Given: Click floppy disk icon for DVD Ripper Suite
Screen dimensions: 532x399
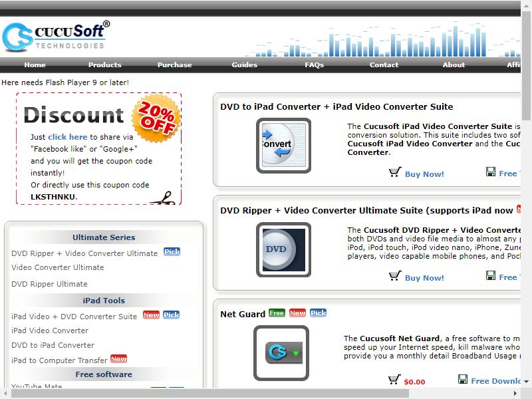Looking at the screenshot, I should 491,275.
